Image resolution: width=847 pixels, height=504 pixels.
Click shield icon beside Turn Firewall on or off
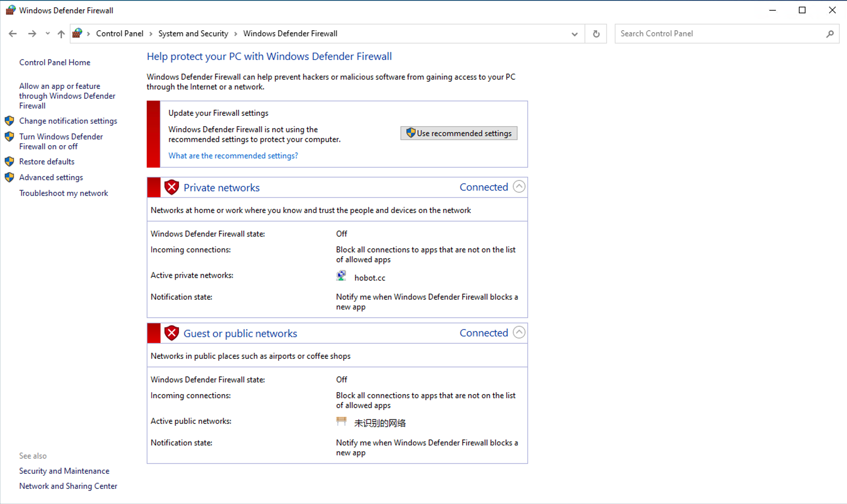click(x=10, y=137)
